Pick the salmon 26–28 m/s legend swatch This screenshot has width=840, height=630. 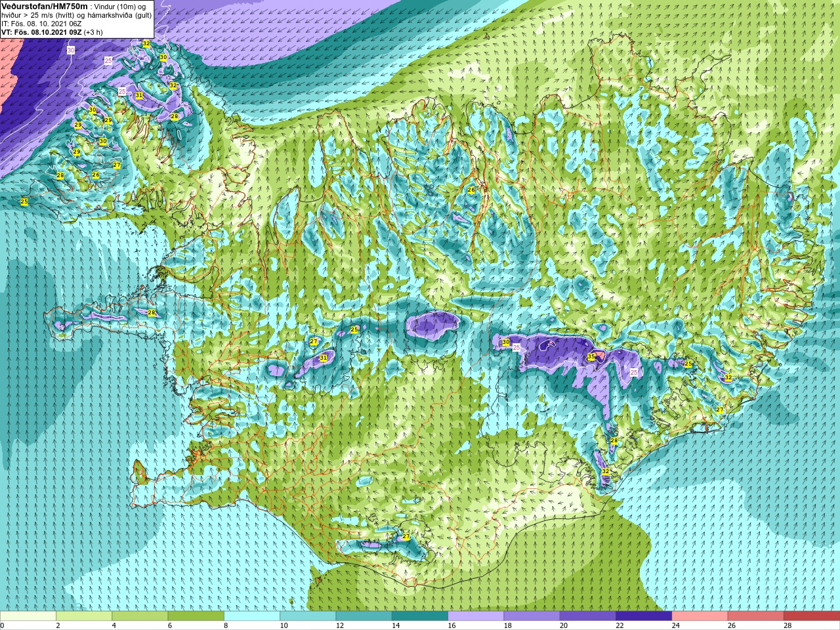[x=756, y=616]
